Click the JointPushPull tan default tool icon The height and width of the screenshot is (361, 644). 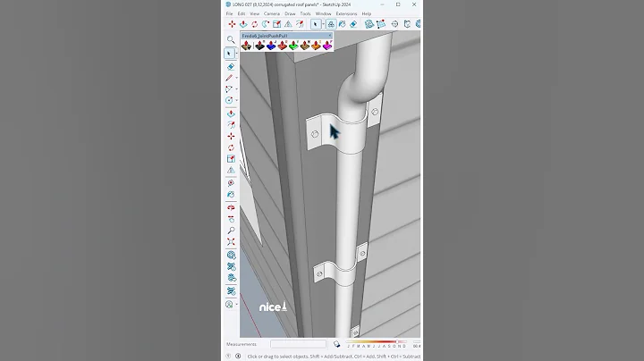pyautogui.click(x=247, y=46)
